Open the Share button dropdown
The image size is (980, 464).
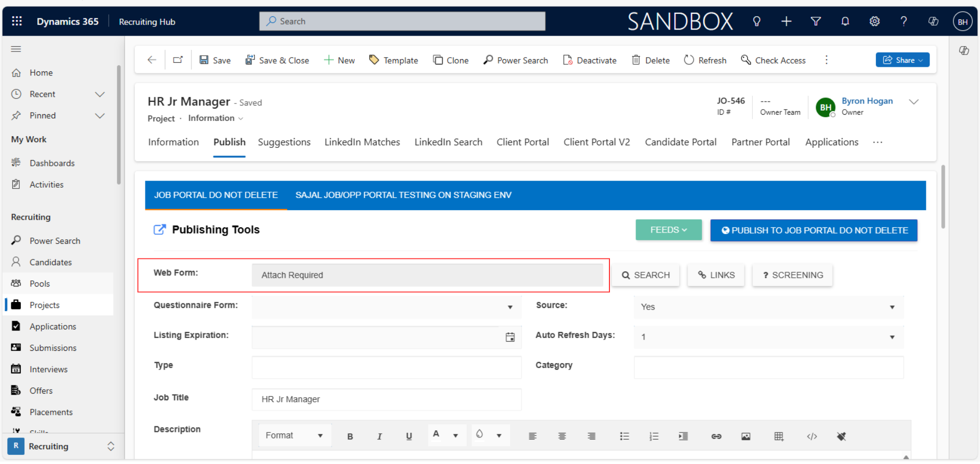[x=902, y=60]
